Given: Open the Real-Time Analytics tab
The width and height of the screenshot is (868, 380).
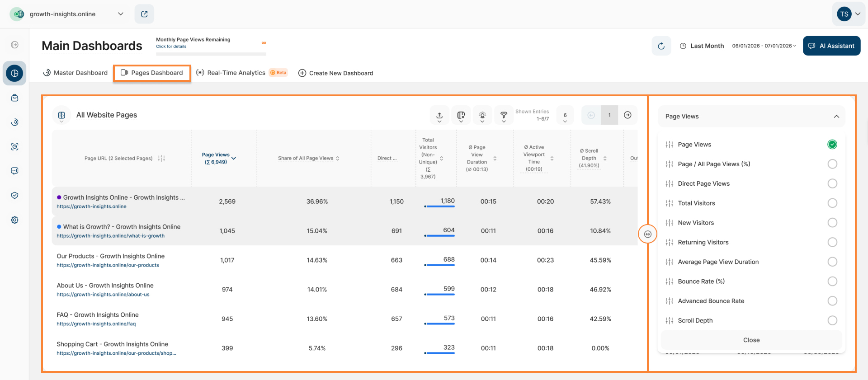Looking at the screenshot, I should 242,73.
